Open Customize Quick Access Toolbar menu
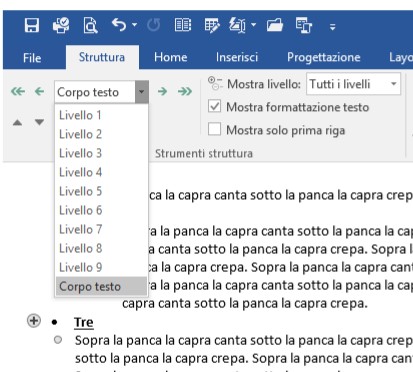The image size is (413, 372). pyautogui.click(x=332, y=27)
